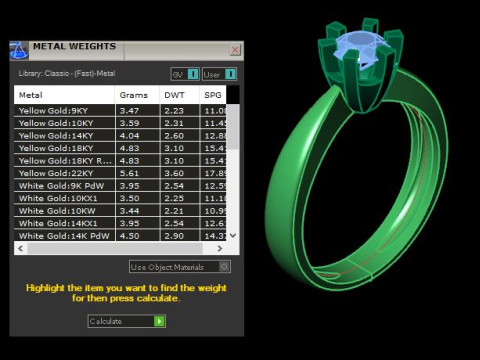Select the White Gold:10KX1 row

click(120, 198)
